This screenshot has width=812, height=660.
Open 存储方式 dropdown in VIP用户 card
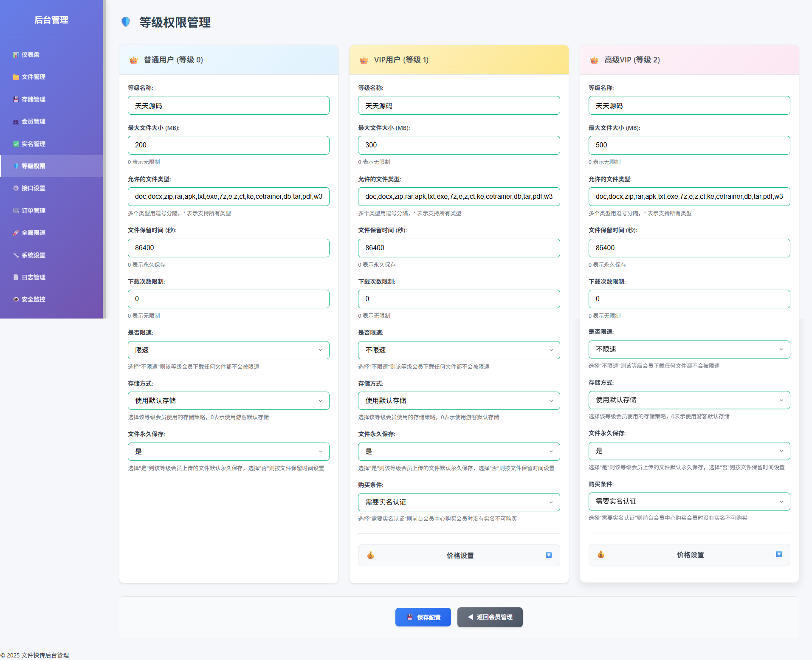point(459,401)
